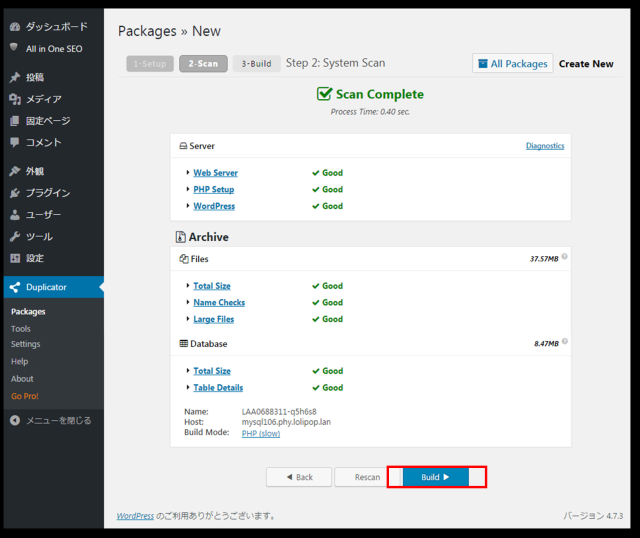Click the wrench icon next to ツール
The height and width of the screenshot is (538, 640).
(x=15, y=236)
